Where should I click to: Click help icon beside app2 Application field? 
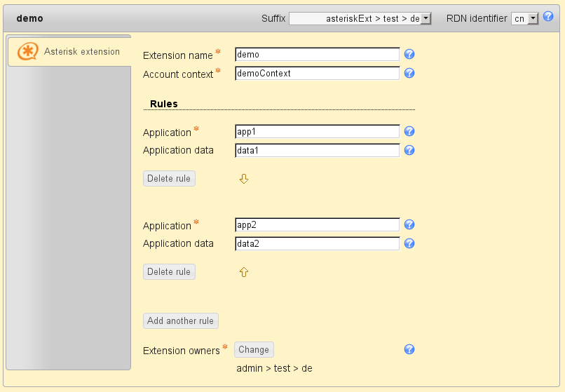[410, 224]
